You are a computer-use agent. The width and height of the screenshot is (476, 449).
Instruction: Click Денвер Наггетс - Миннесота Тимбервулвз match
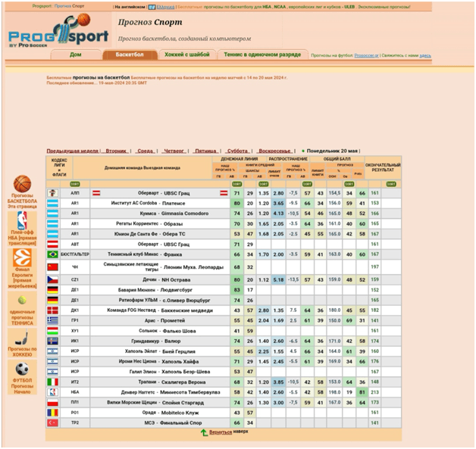coord(171,392)
